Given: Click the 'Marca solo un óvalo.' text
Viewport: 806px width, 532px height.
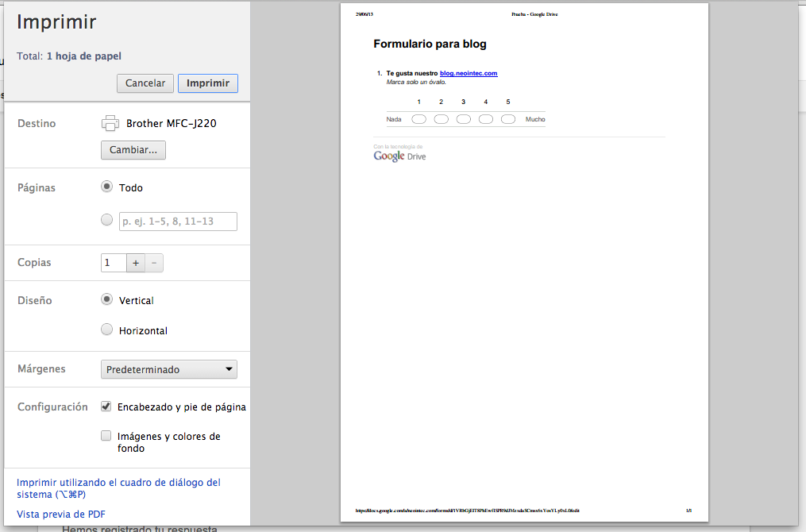Looking at the screenshot, I should (x=416, y=83).
